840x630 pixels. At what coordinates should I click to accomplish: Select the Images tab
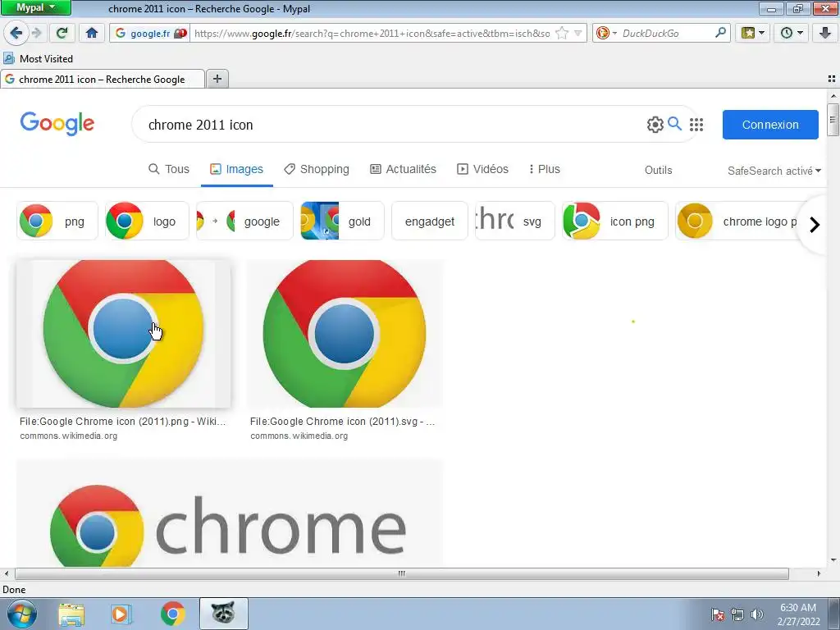pos(236,169)
